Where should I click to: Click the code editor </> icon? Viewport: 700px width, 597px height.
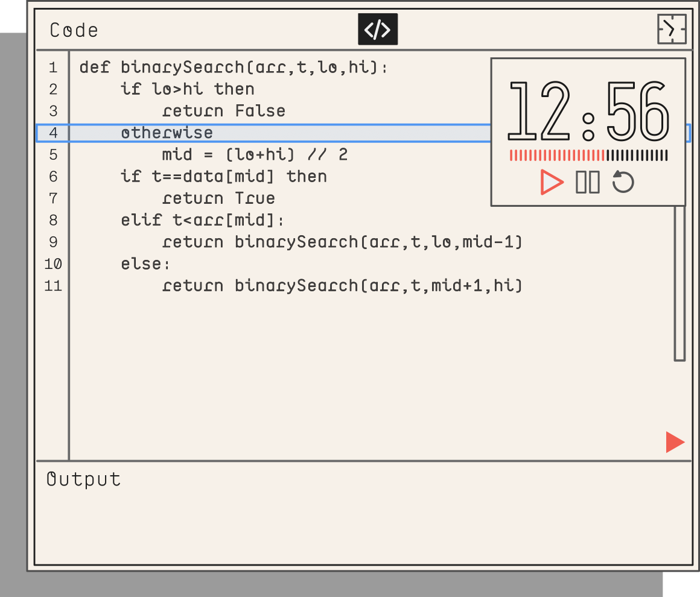point(377,29)
